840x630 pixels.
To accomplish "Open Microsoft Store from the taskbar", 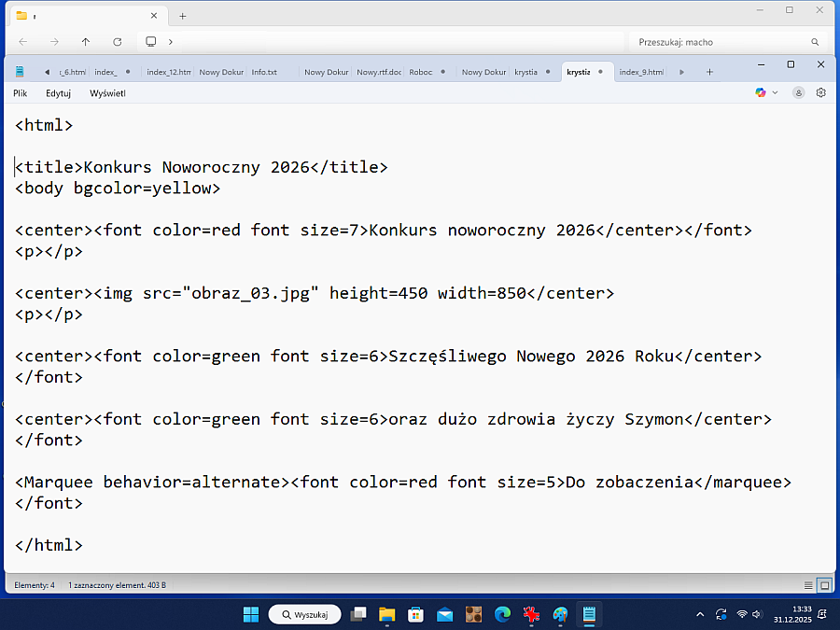I will pos(416,614).
